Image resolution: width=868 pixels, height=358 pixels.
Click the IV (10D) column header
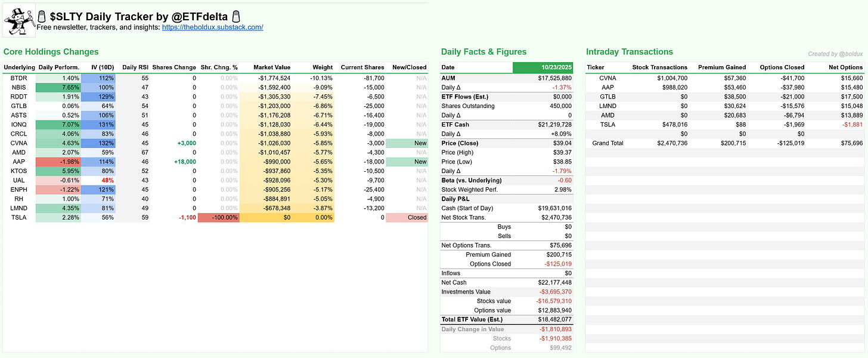pyautogui.click(x=100, y=67)
